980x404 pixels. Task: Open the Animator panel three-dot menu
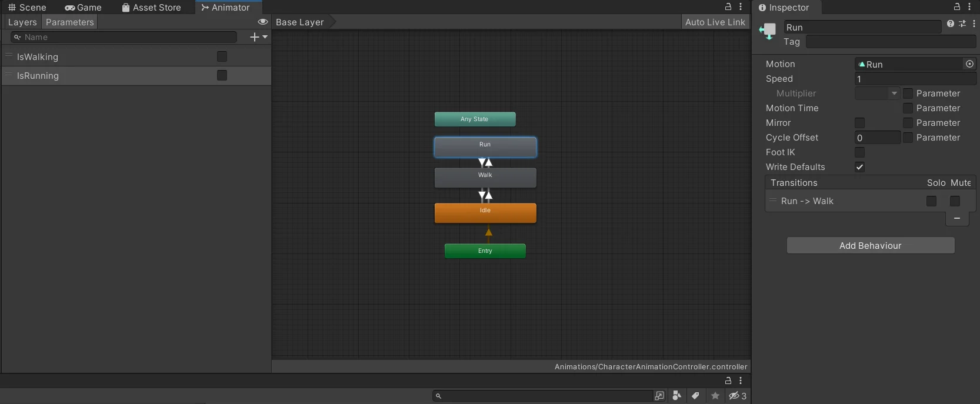(741, 7)
